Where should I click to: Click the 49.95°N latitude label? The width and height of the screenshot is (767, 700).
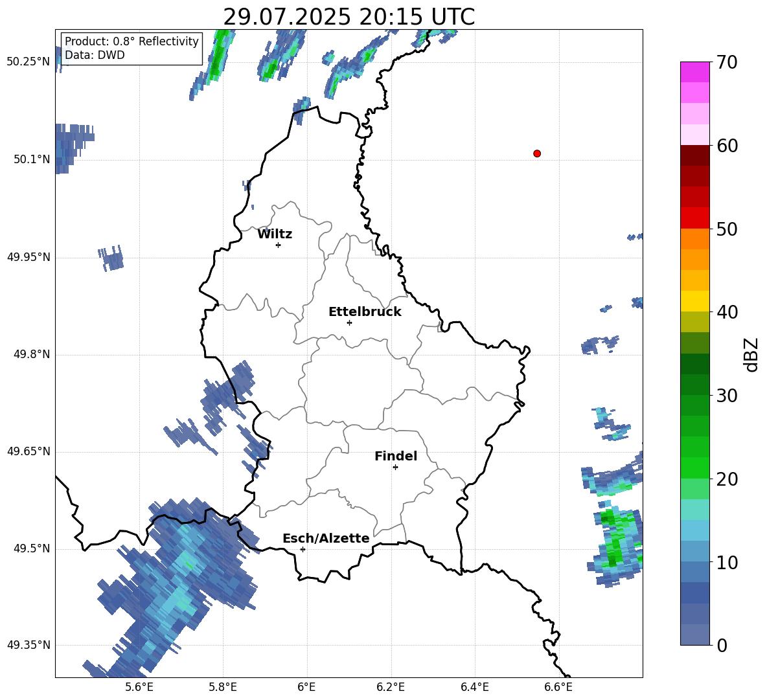click(x=29, y=257)
